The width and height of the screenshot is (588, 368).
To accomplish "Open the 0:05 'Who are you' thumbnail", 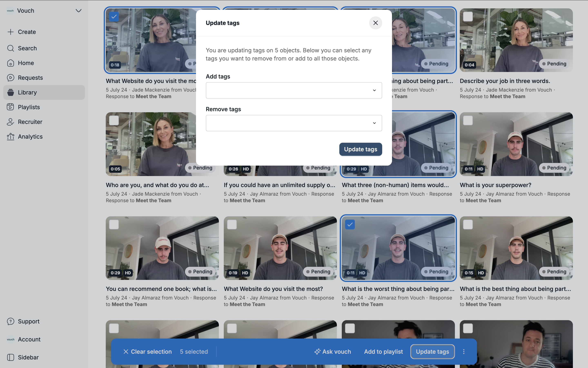I will [151, 144].
